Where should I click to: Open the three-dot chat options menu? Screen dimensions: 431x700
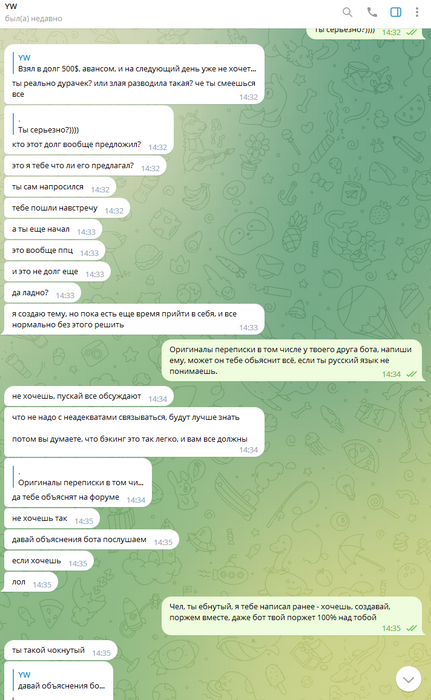coord(417,12)
